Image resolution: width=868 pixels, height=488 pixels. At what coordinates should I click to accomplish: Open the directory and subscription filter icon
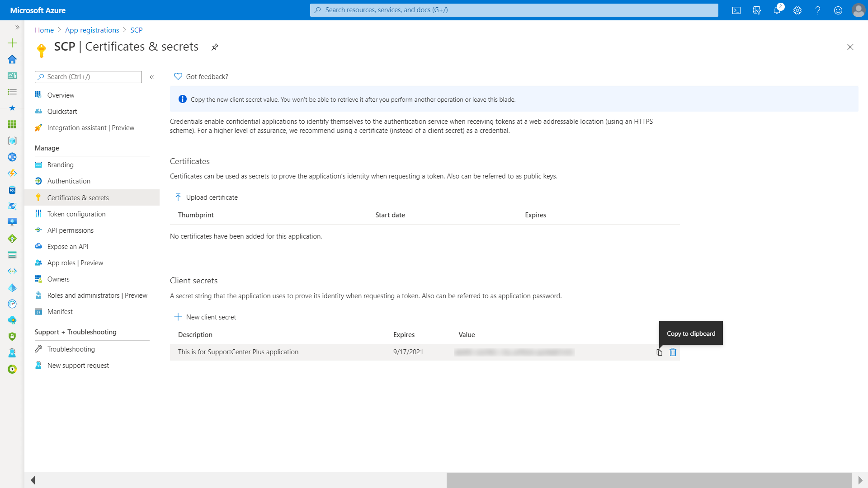[757, 10]
